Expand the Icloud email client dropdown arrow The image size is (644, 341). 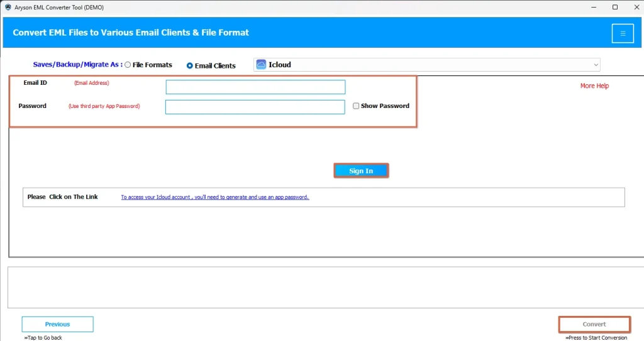(595, 65)
